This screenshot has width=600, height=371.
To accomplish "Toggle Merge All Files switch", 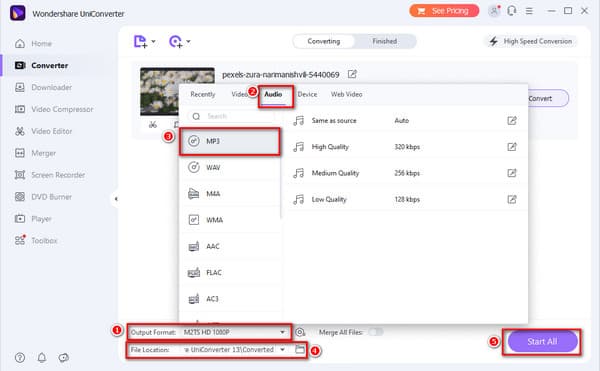I will 375,332.
